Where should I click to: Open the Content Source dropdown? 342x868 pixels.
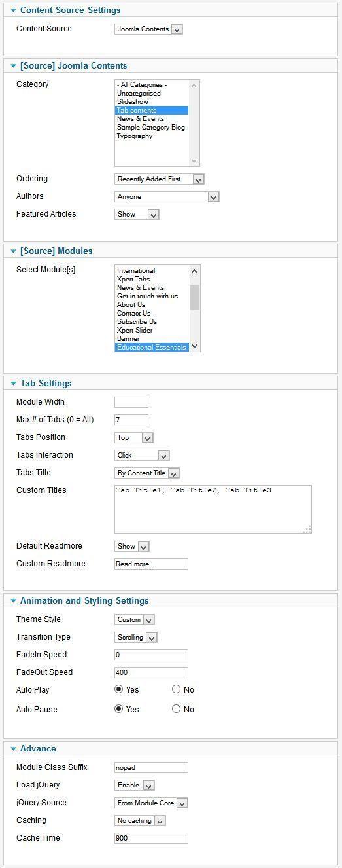tap(148, 29)
